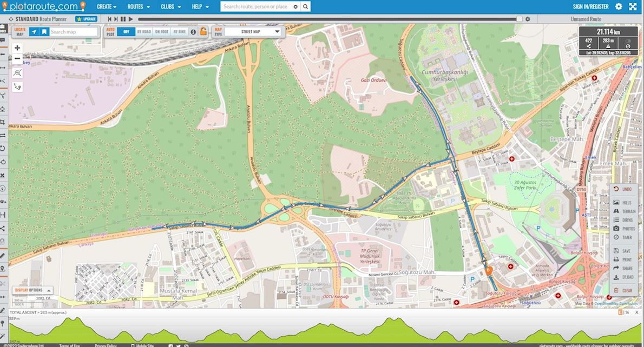The image size is (644, 347).
Task: Clear the top search field
Action: pos(295,6)
